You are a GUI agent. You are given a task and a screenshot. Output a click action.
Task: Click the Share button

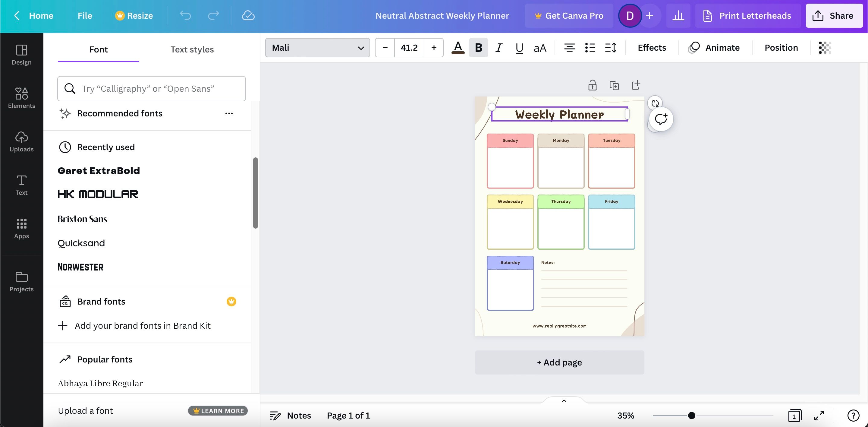(x=834, y=15)
